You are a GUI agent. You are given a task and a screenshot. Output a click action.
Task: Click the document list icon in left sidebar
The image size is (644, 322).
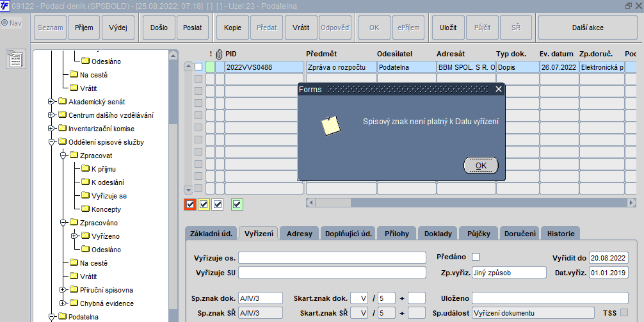point(16,59)
